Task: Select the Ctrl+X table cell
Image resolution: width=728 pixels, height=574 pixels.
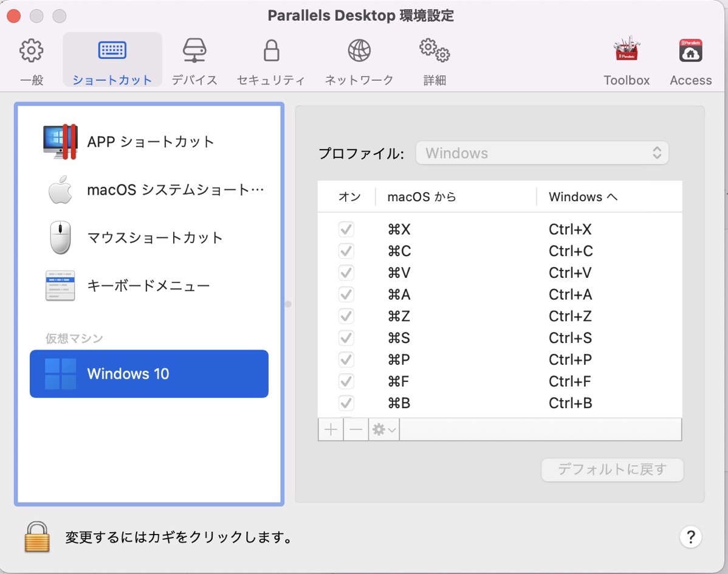Action: click(x=570, y=229)
